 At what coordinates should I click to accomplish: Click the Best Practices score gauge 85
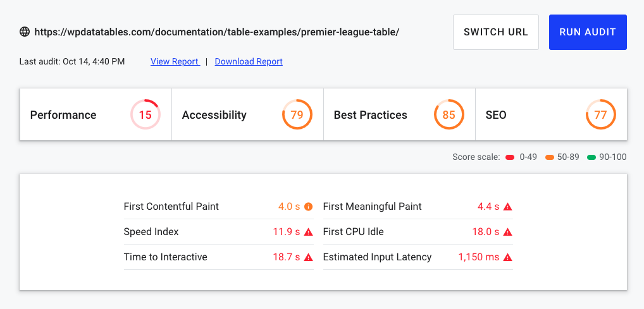tap(449, 115)
